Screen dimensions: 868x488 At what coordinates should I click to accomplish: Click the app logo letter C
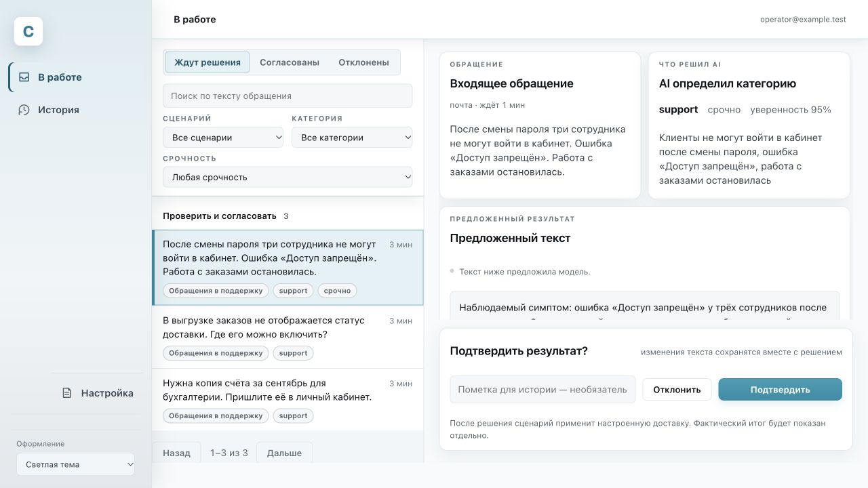[28, 31]
